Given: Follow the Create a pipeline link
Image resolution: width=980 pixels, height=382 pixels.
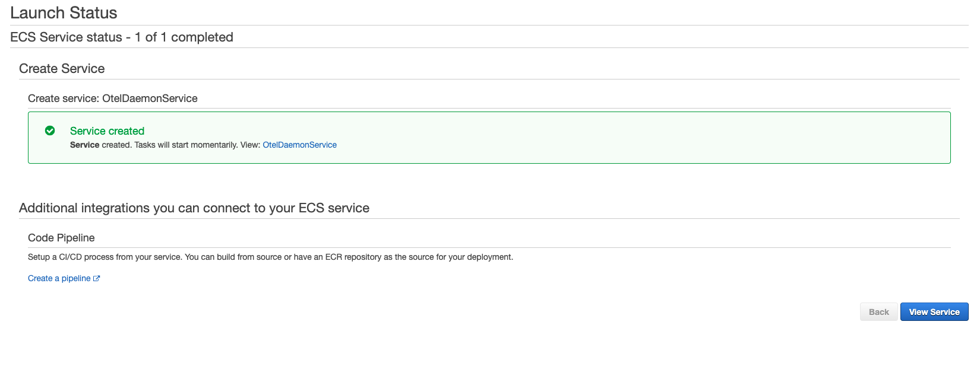Looking at the screenshot, I should pyautogui.click(x=59, y=278).
